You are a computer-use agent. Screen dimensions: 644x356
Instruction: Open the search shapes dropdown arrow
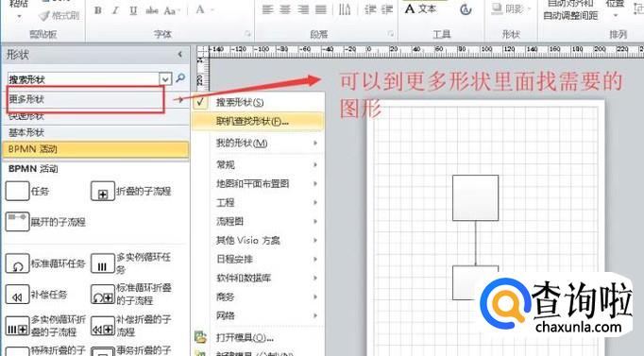click(165, 78)
